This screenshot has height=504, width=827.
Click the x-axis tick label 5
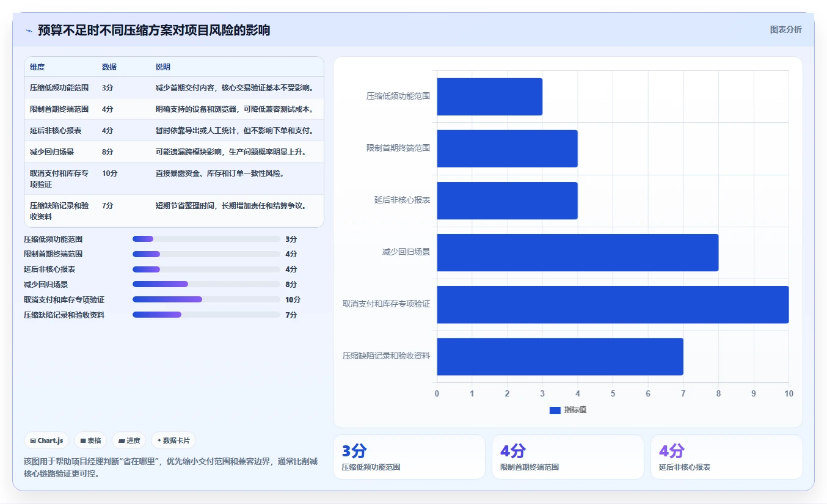click(613, 393)
